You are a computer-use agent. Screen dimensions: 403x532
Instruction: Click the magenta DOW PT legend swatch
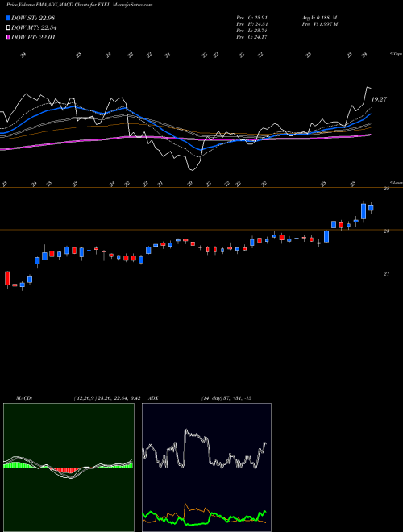coord(8,38)
